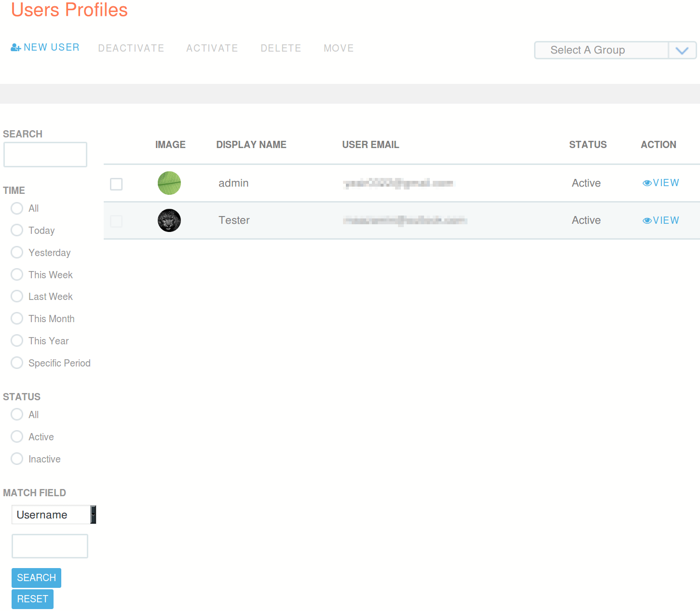700x611 pixels.
Task: Click Tester's leopard profile image
Action: [x=169, y=220]
